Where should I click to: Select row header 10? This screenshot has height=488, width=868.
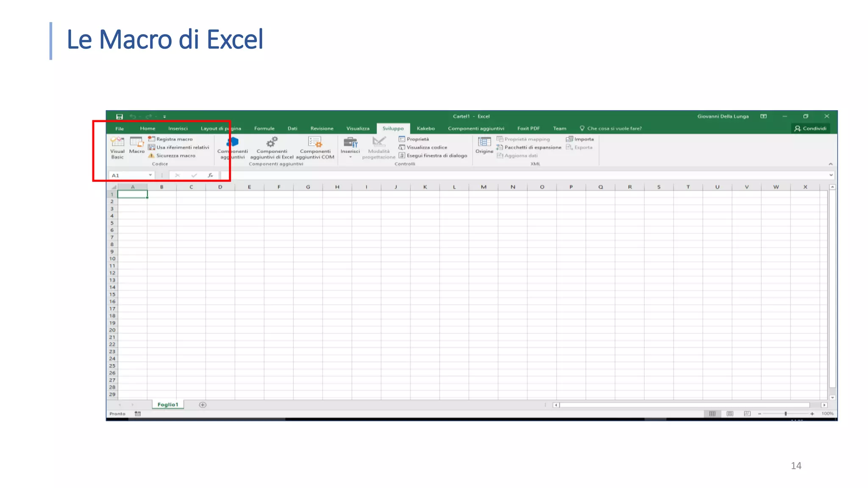coord(112,258)
